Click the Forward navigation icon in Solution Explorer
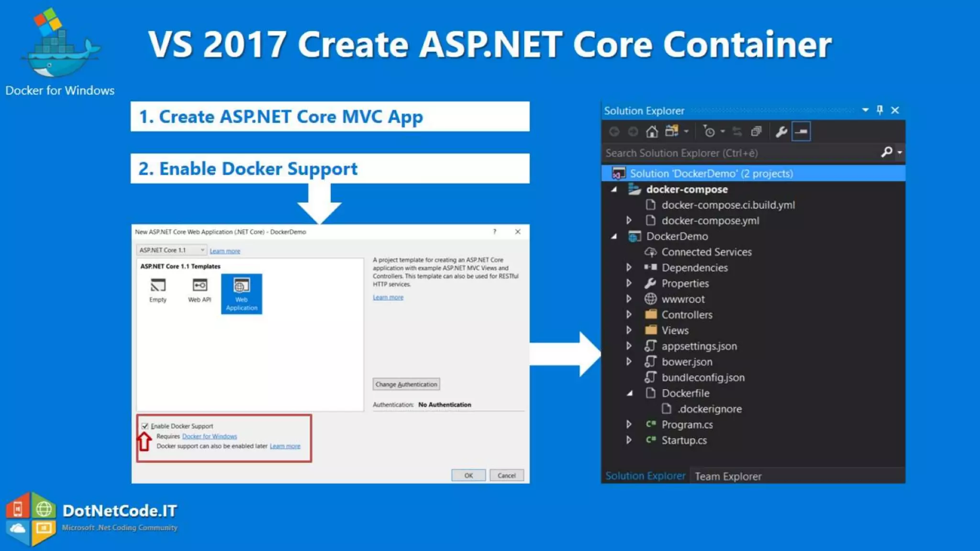 633,132
